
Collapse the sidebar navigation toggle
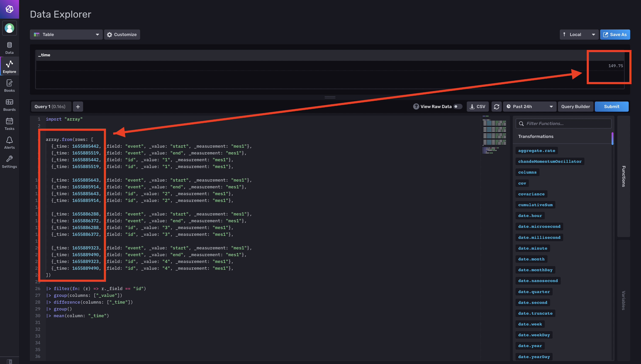click(10, 361)
